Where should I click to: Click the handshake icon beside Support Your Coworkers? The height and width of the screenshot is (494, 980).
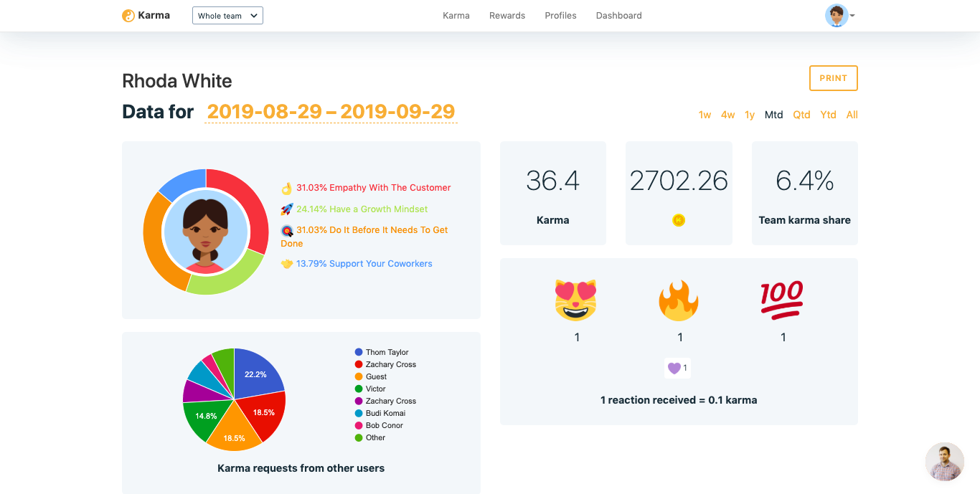pos(287,263)
